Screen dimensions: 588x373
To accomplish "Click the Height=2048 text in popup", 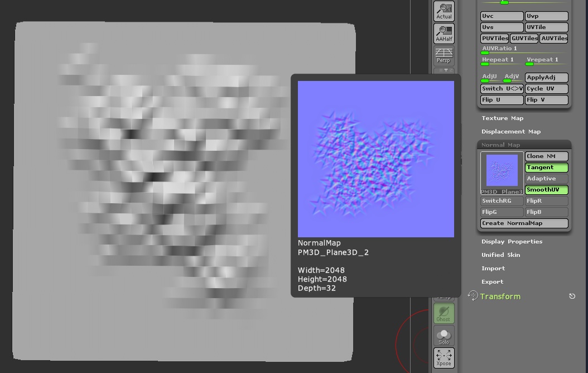I will pos(322,279).
